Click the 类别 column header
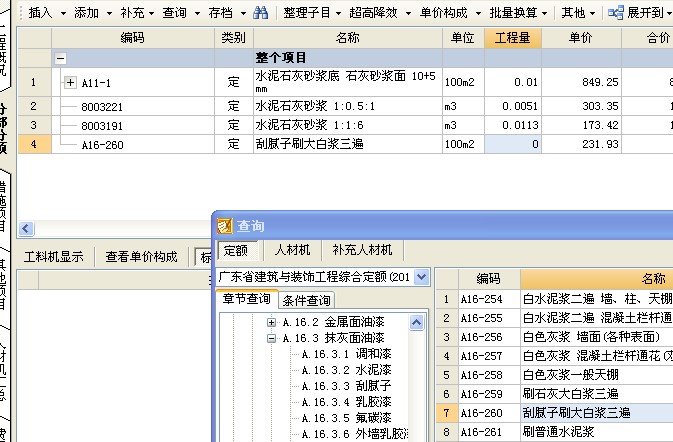673x442 pixels. [x=234, y=38]
